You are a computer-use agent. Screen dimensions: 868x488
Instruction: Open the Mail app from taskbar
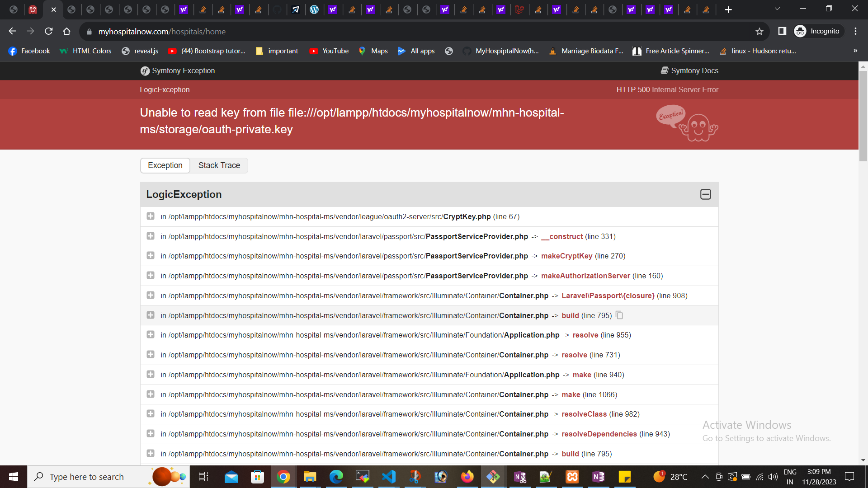(x=231, y=477)
